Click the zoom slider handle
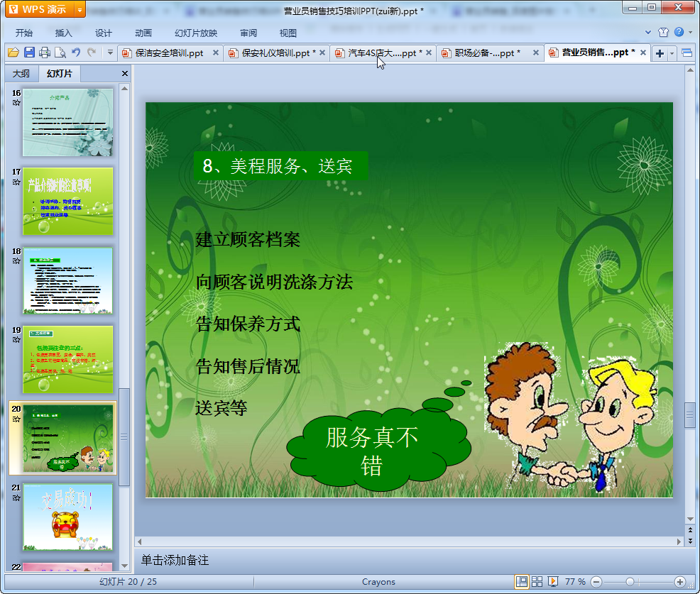The image size is (700, 594). click(x=630, y=581)
